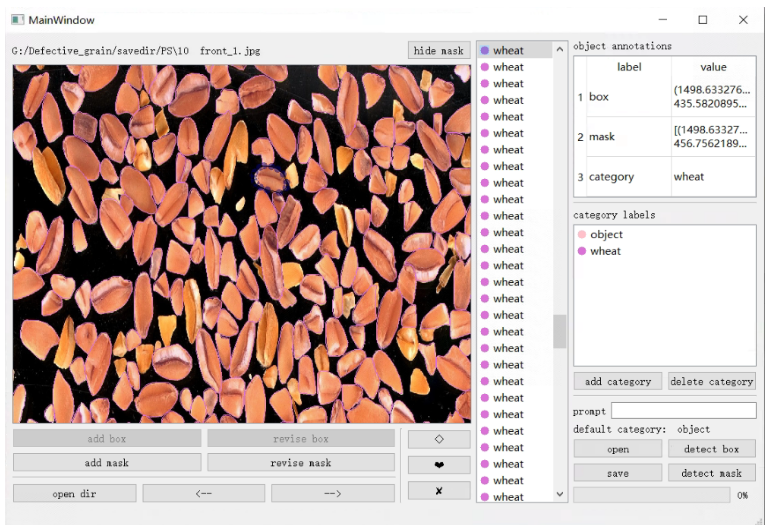Close the MainWindow window
This screenshot has height=532, width=771.
pyautogui.click(x=743, y=20)
